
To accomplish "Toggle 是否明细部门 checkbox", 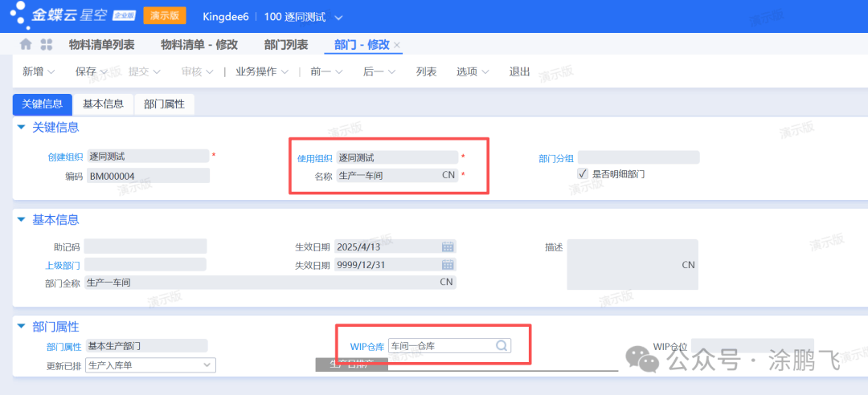I will (583, 173).
